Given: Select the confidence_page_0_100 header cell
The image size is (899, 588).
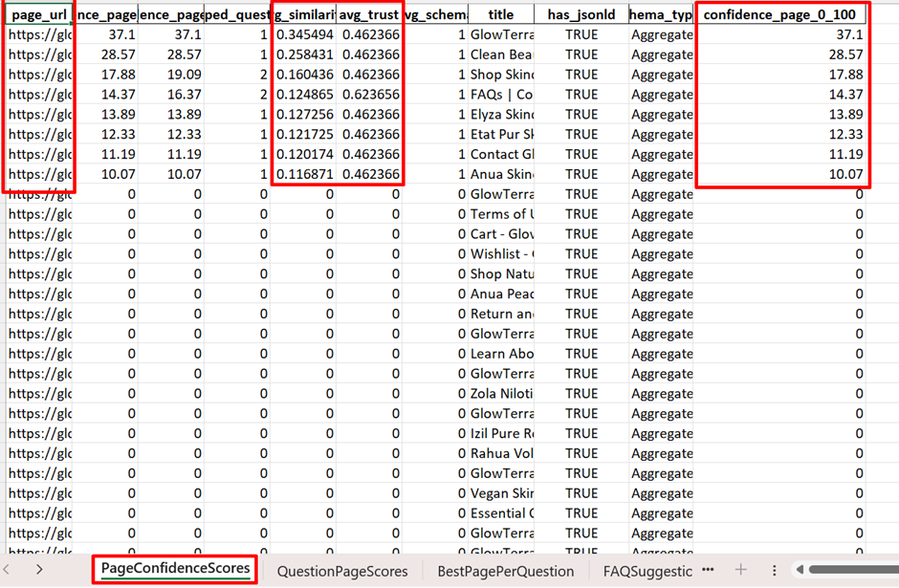Looking at the screenshot, I should coord(779,14).
